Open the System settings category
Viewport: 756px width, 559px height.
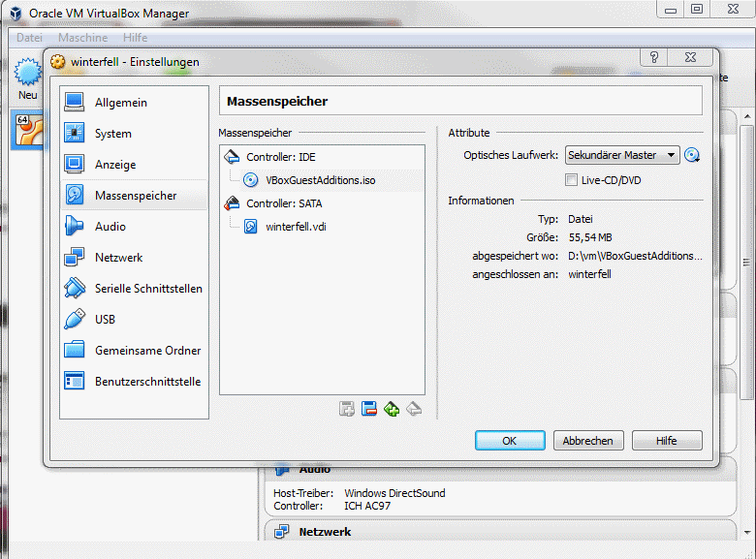click(x=134, y=133)
